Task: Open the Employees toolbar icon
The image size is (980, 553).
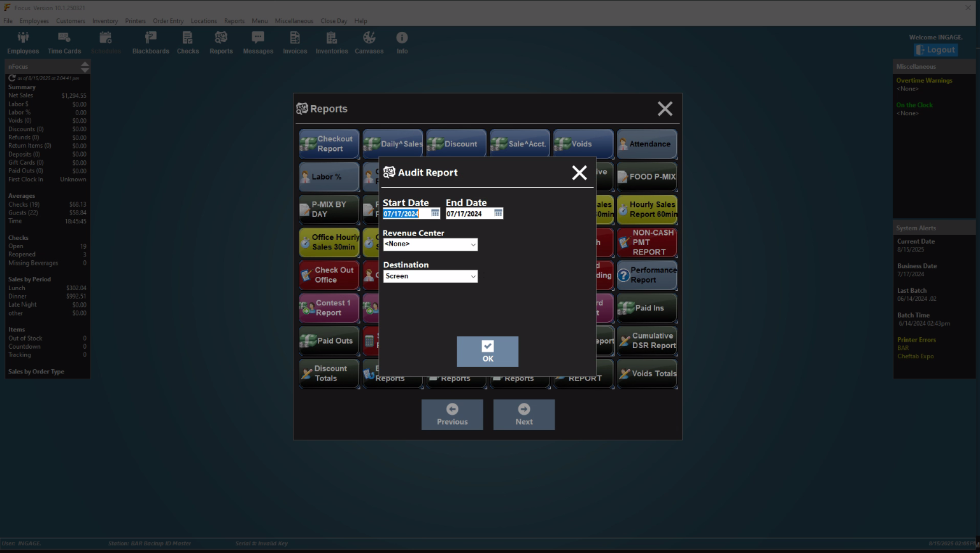Action: (23, 43)
